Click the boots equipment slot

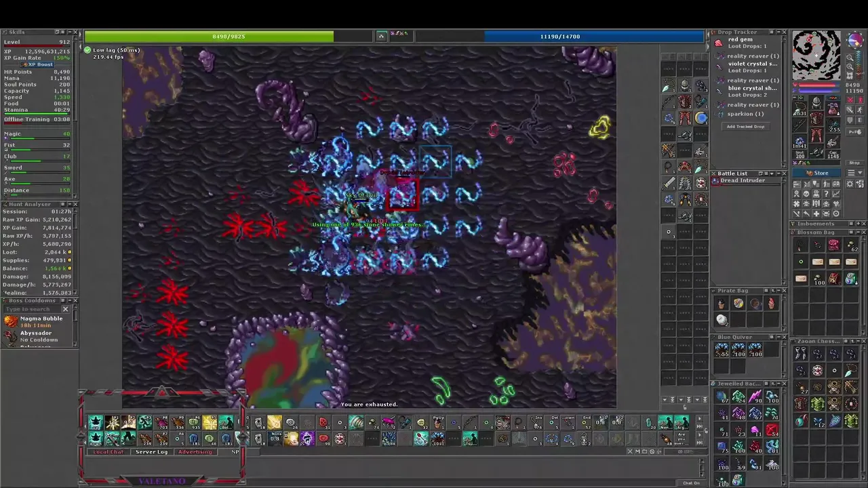tap(816, 150)
